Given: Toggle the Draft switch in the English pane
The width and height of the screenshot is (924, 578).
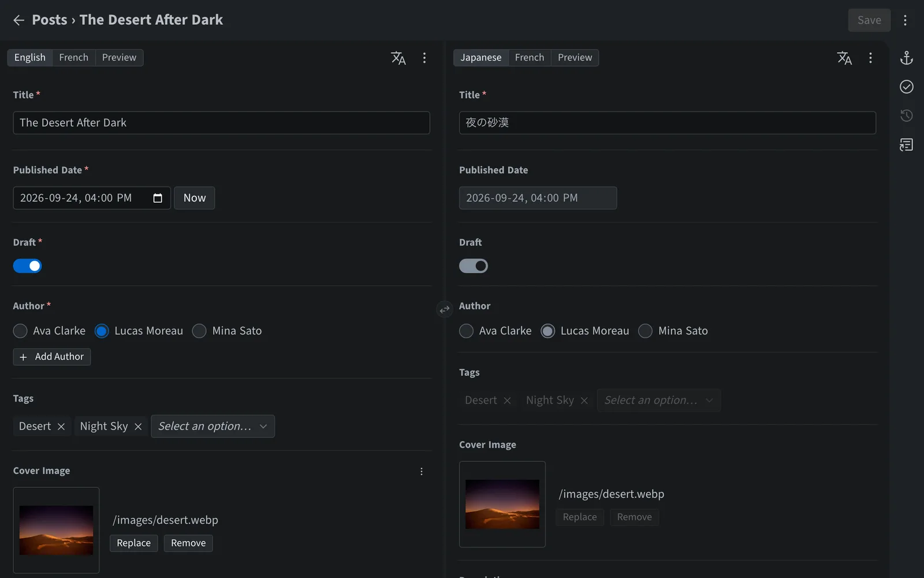Looking at the screenshot, I should (x=27, y=266).
